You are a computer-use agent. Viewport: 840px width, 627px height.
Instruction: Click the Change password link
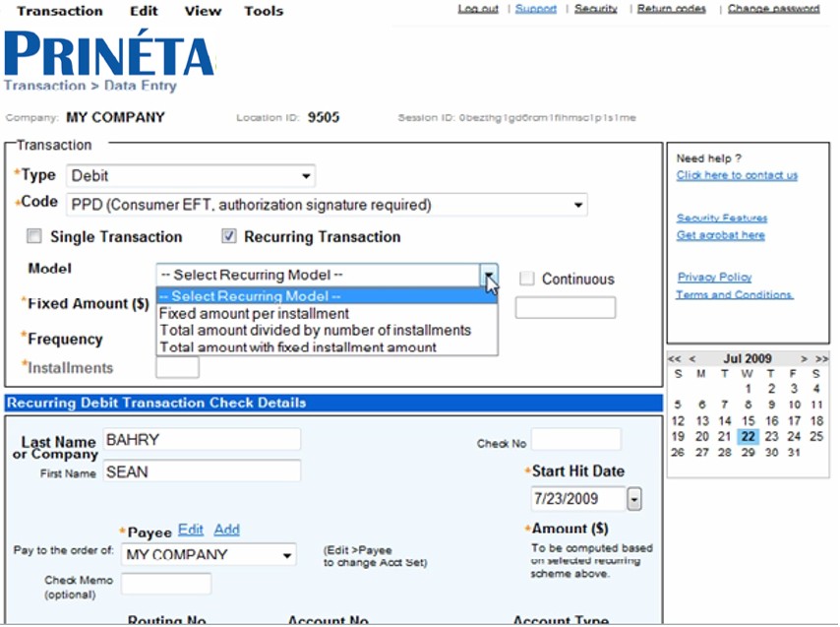773,9
